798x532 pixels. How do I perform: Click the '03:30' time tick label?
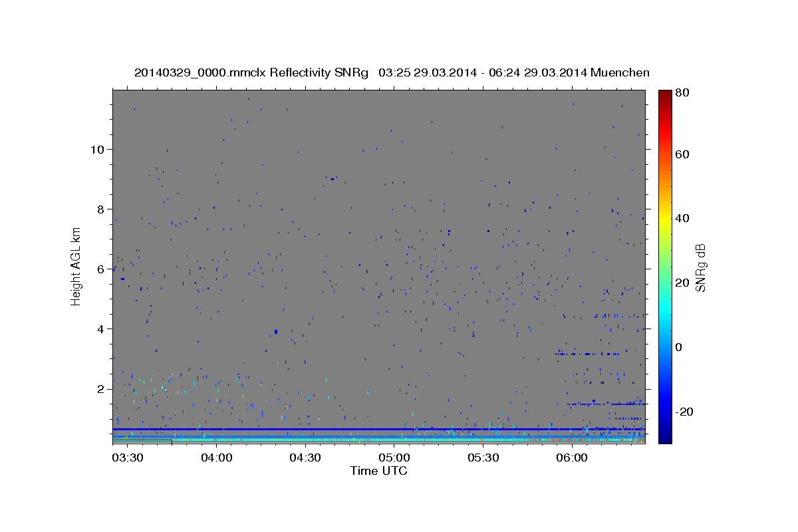coord(127,458)
